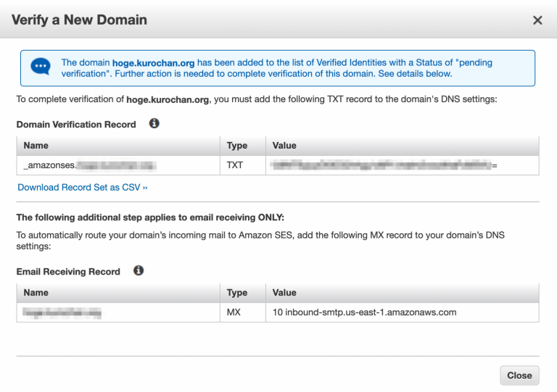This screenshot has height=392, width=557.
Task: Click Name header in Email Receiving table
Action: click(36, 293)
